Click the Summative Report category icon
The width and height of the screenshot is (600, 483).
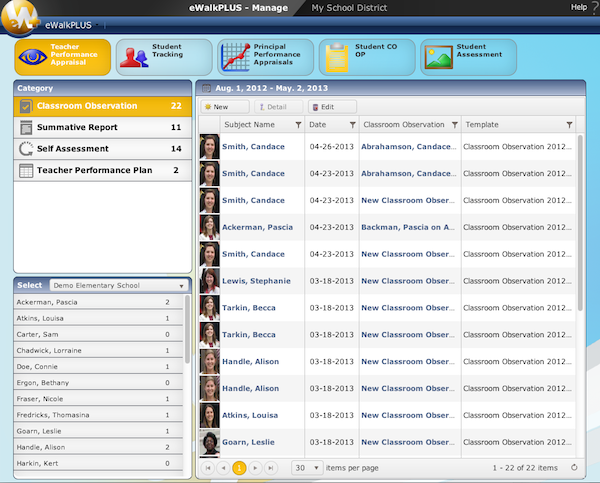pos(26,127)
